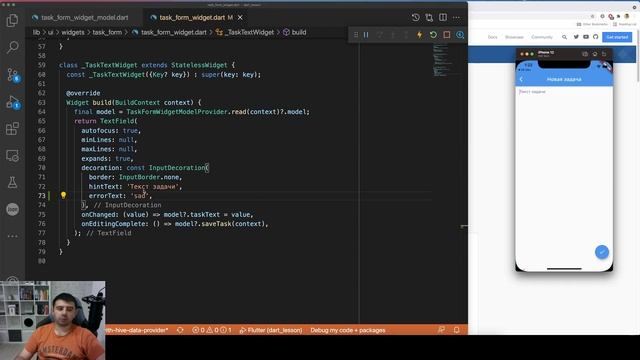Tap the back arrow in simulator app bar
This screenshot has height=360, width=640.
pos(521,79)
